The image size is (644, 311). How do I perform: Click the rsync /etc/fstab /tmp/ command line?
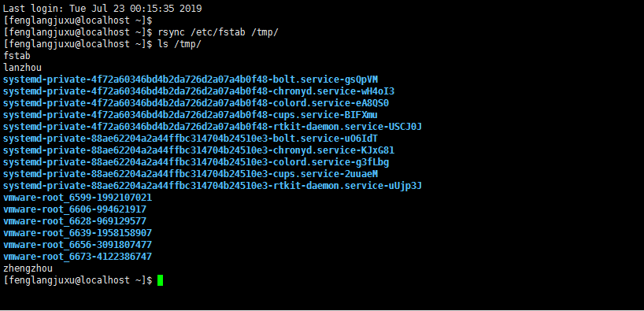click(141, 32)
